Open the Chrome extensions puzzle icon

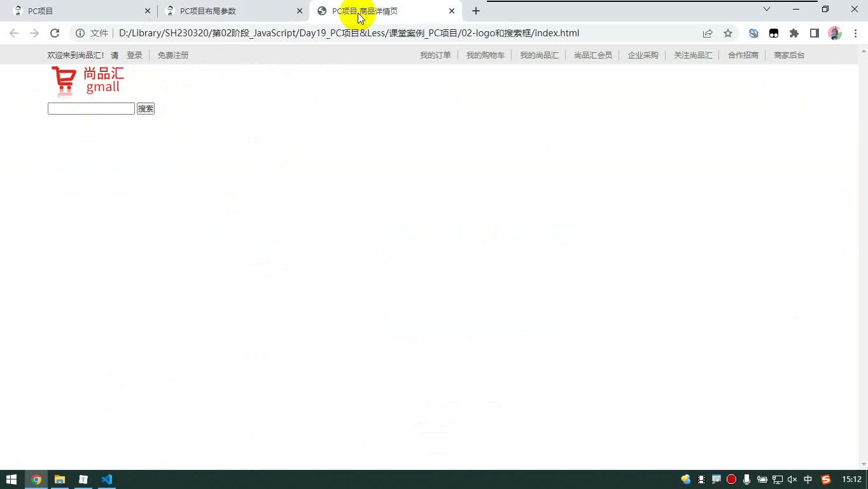click(794, 33)
